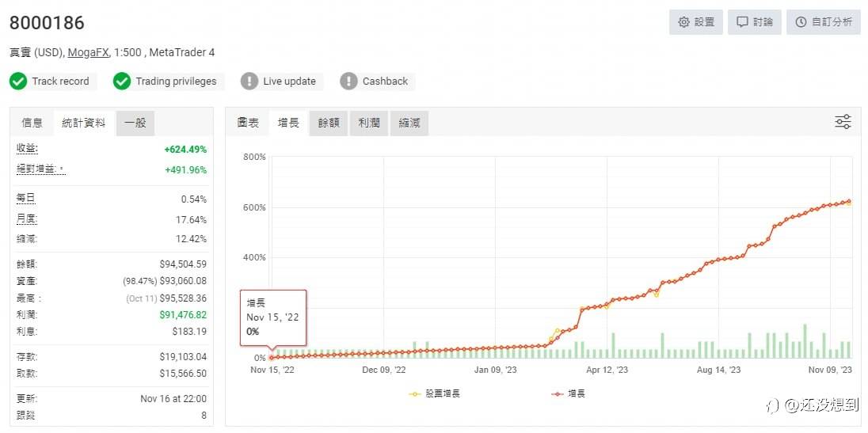Click the 12.42% drawdown value
Viewport: 868px width, 433px height.
click(191, 239)
